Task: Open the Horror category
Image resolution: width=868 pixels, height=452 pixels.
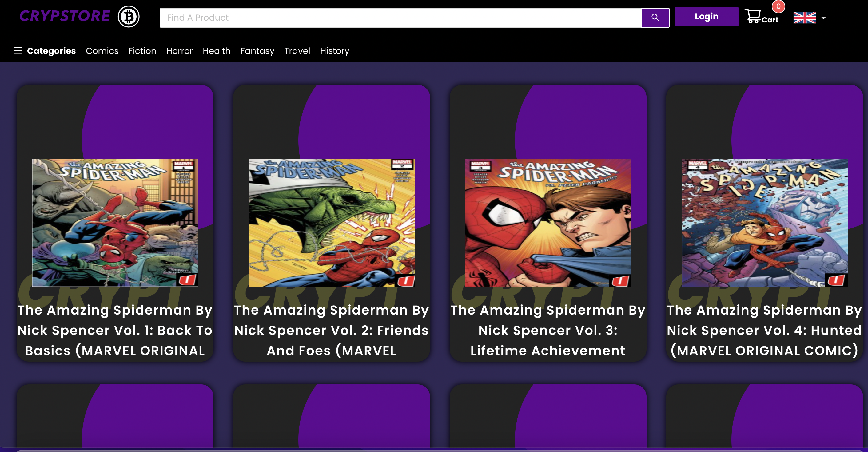Action: click(179, 51)
